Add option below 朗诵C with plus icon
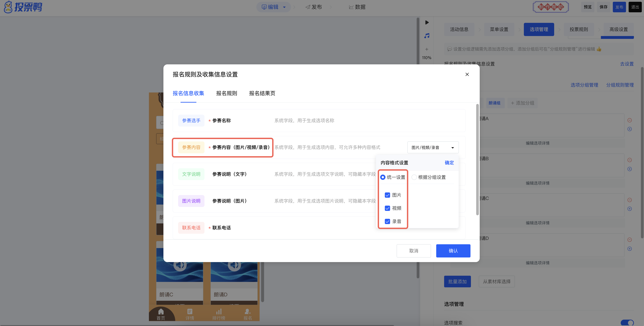Screen dimensions: 644x326 [630, 209]
